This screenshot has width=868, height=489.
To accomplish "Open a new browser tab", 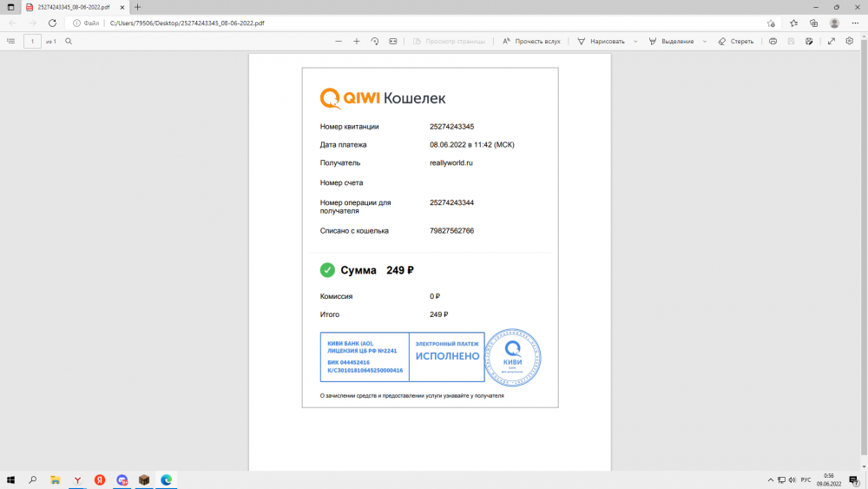I will (138, 7).
